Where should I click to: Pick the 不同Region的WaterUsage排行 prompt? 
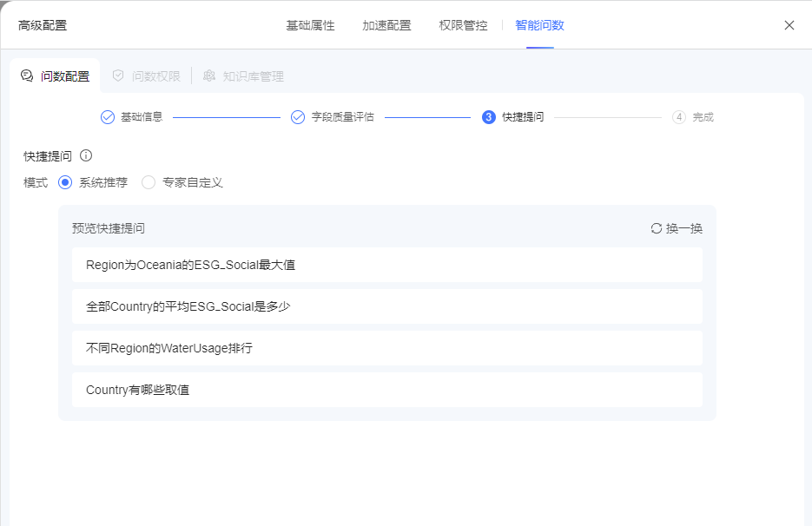tap(387, 348)
